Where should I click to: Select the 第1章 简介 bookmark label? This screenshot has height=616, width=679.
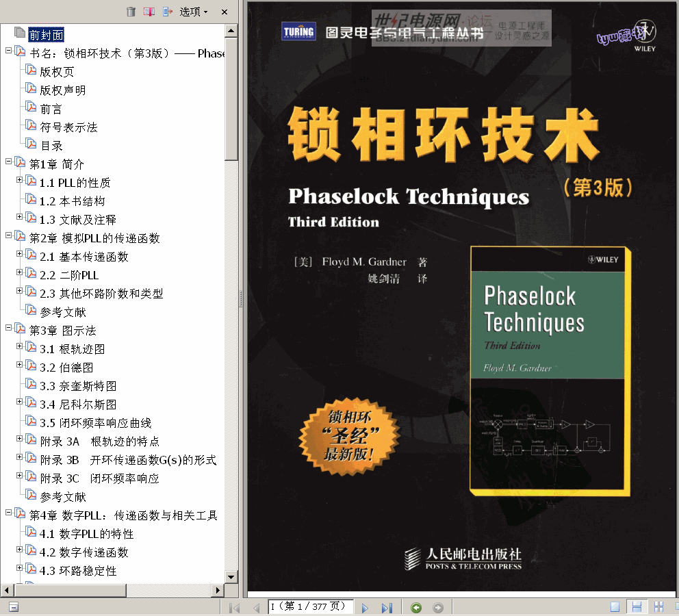point(56,164)
